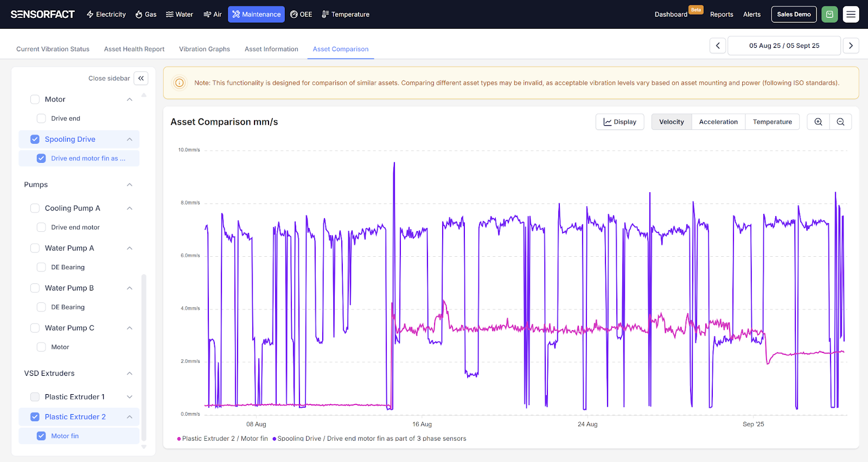
Task: Open the hamburger menu icon
Action: pyautogui.click(x=851, y=14)
